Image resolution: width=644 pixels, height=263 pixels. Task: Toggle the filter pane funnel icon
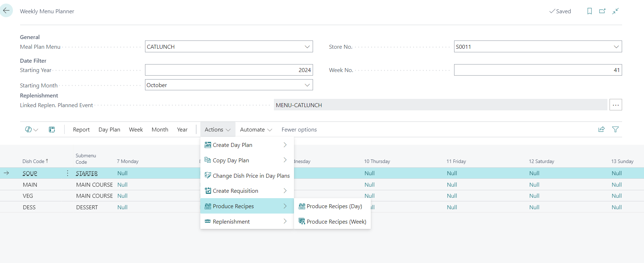coord(615,129)
